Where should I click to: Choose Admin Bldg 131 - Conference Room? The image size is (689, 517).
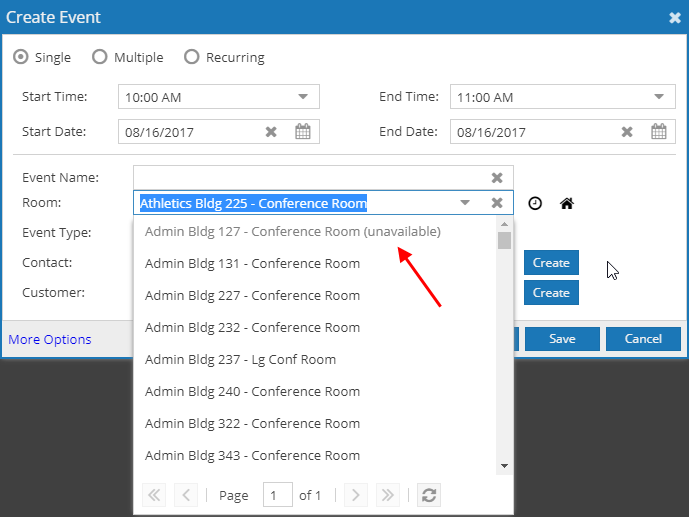(x=315, y=264)
